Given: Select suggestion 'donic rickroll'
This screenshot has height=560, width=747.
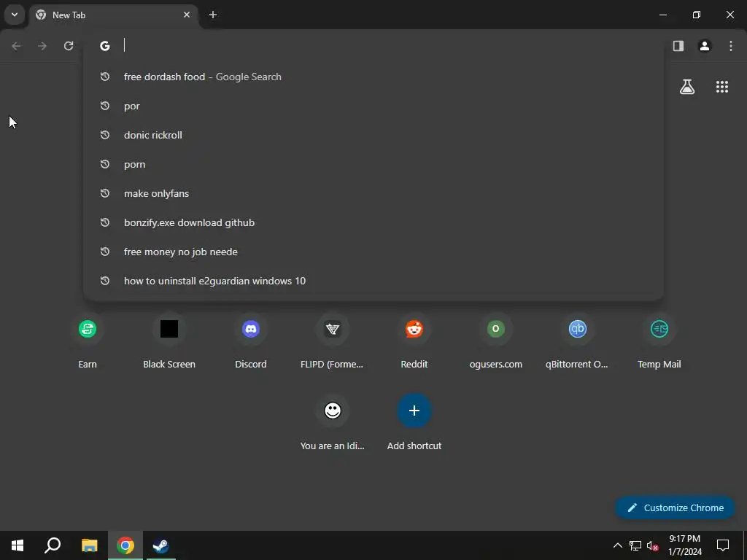Looking at the screenshot, I should pyautogui.click(x=373, y=135).
